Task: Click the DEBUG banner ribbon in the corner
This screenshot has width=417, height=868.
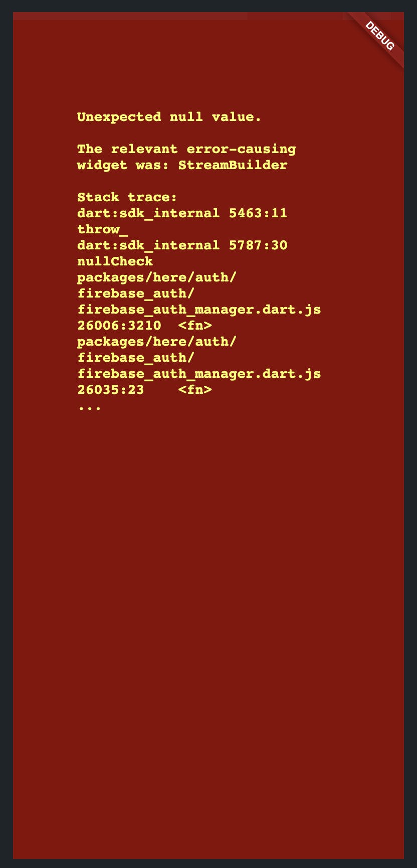Action: [379, 36]
